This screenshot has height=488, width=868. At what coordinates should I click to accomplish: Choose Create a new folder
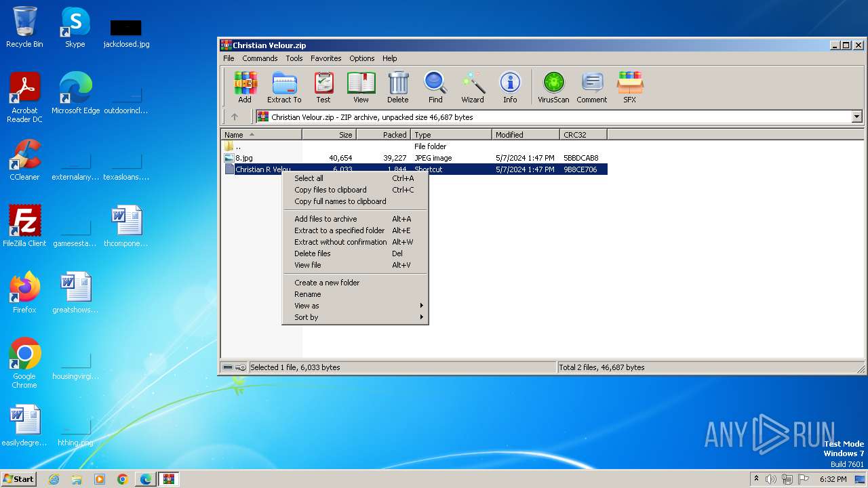[355, 283]
